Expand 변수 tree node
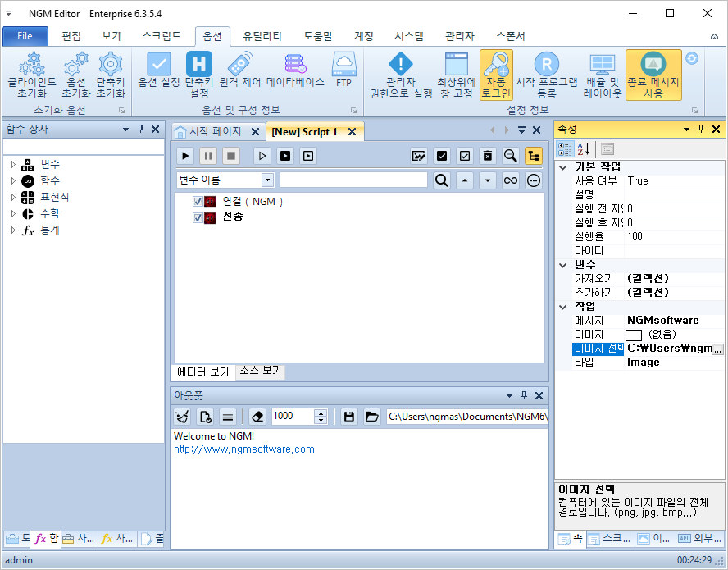Image resolution: width=728 pixels, height=570 pixels. click(13, 165)
